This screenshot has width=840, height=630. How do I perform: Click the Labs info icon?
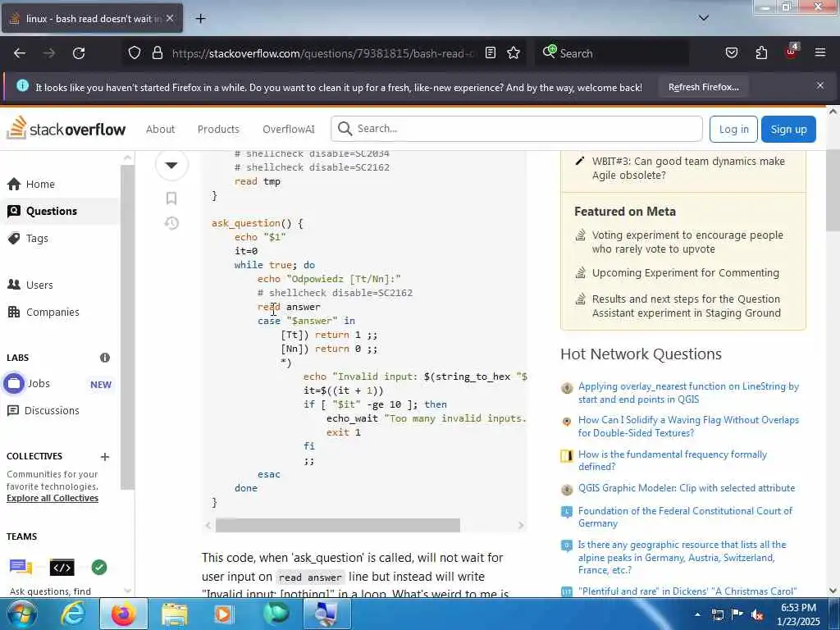tap(105, 358)
